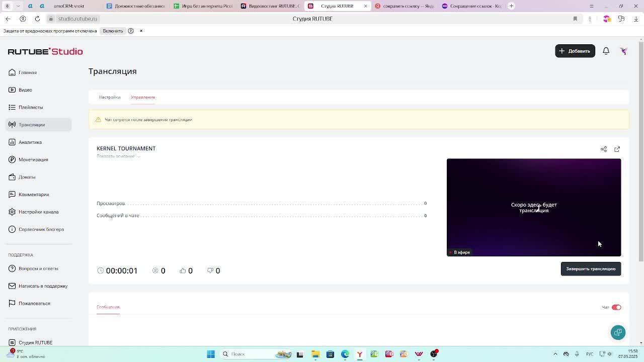Switch to the Управление tab
644x362 pixels.
pyautogui.click(x=143, y=97)
